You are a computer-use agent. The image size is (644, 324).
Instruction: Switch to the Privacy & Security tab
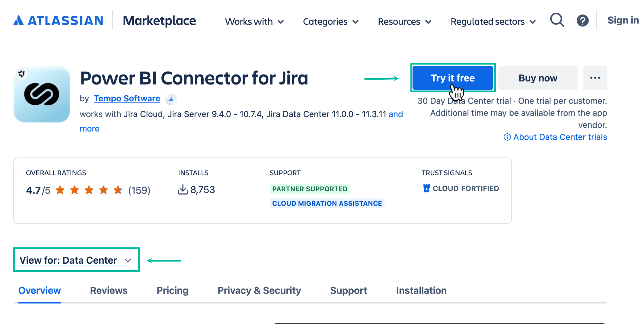(x=259, y=291)
